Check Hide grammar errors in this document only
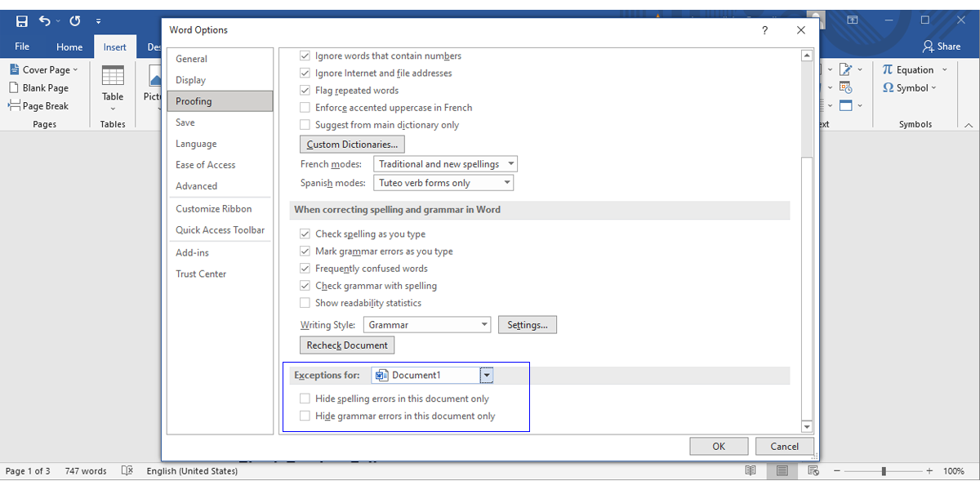 (305, 416)
